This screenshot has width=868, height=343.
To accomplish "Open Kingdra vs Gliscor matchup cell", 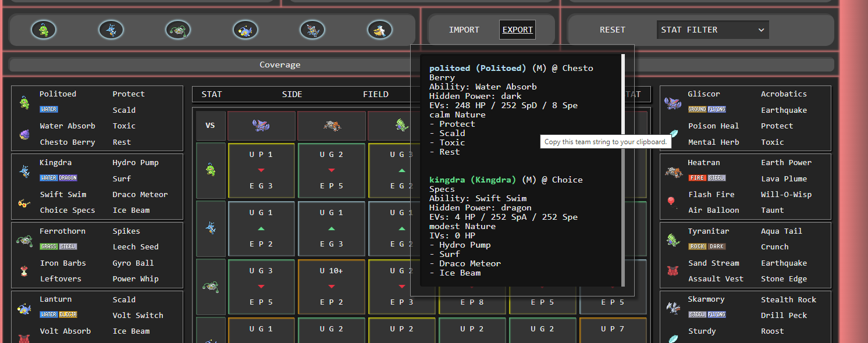I will (x=261, y=228).
